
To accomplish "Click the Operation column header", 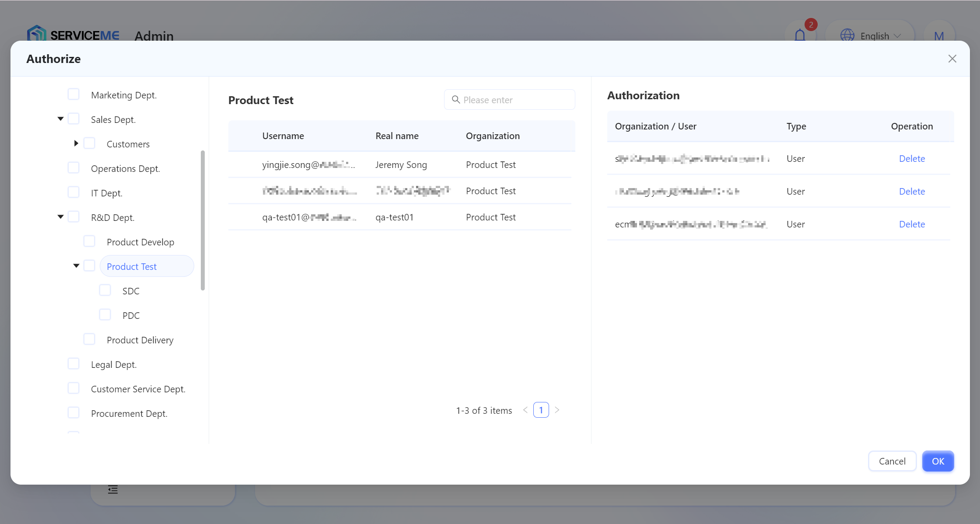I will point(912,126).
